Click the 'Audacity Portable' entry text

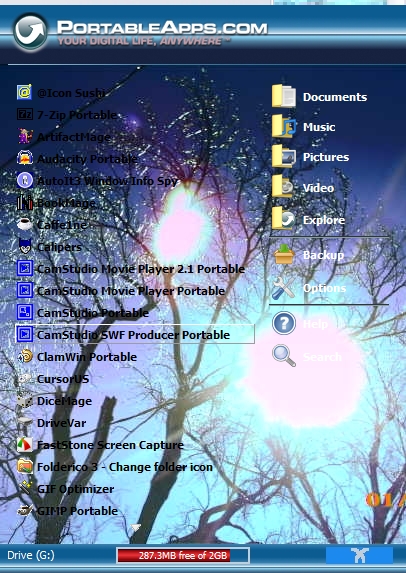coord(87,159)
